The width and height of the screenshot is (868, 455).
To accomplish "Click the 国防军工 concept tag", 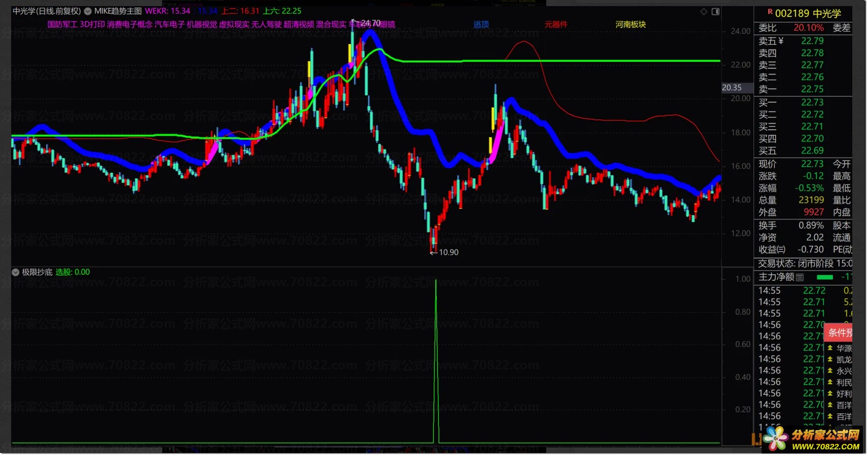I will (x=62, y=24).
